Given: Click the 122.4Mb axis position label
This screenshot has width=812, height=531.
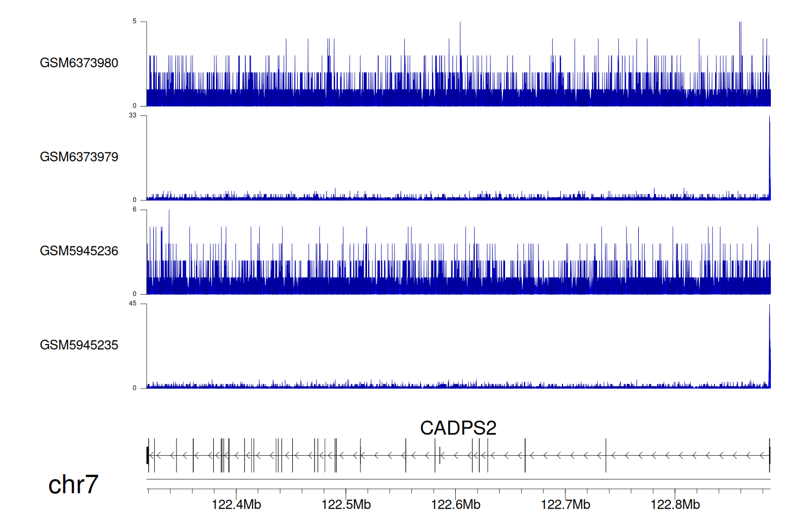Looking at the screenshot, I should click(x=236, y=505).
